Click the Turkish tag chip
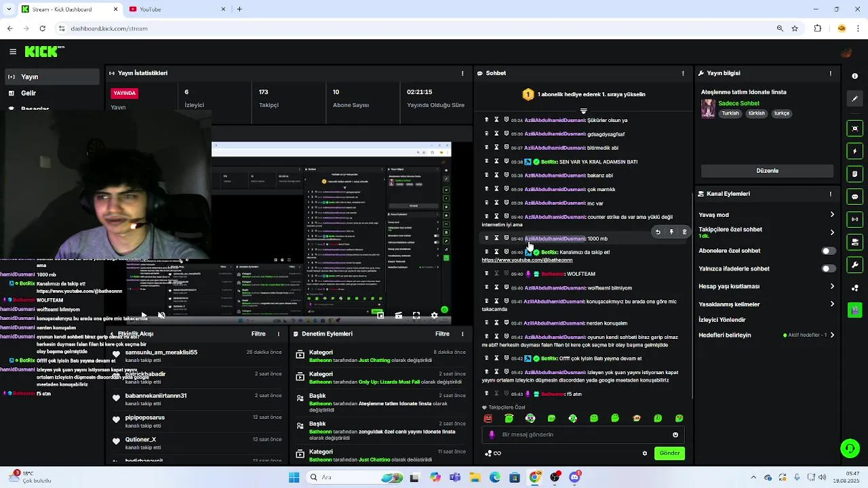868x488 pixels. [730, 113]
